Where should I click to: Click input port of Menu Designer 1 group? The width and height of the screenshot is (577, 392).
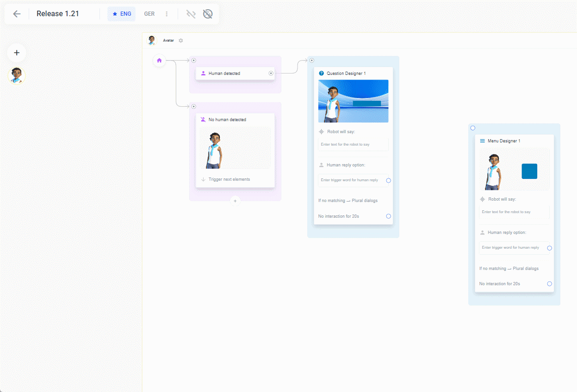473,128
